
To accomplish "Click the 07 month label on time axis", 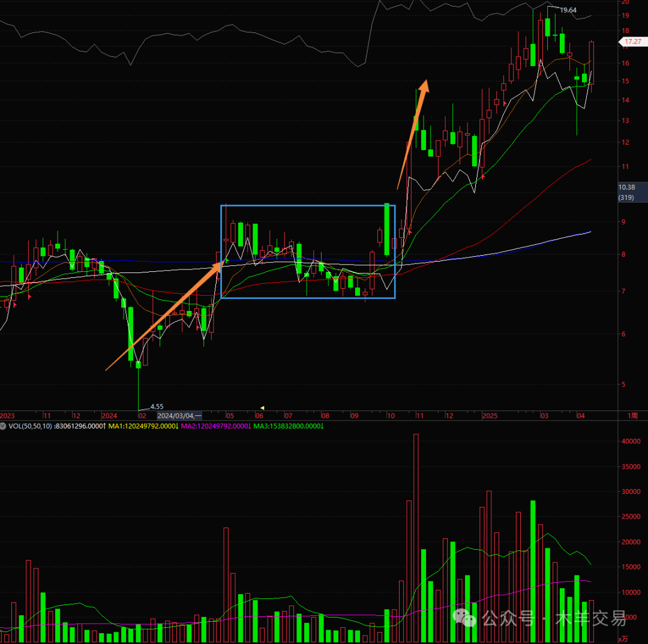I will [x=289, y=416].
